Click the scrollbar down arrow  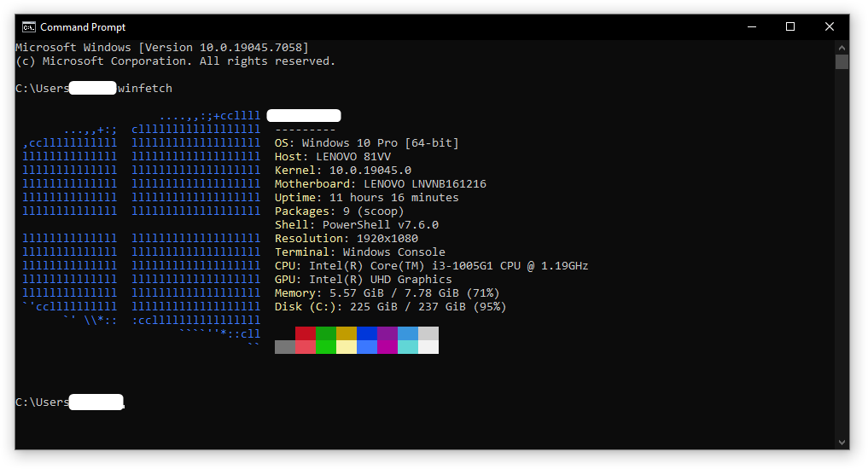[x=842, y=443]
